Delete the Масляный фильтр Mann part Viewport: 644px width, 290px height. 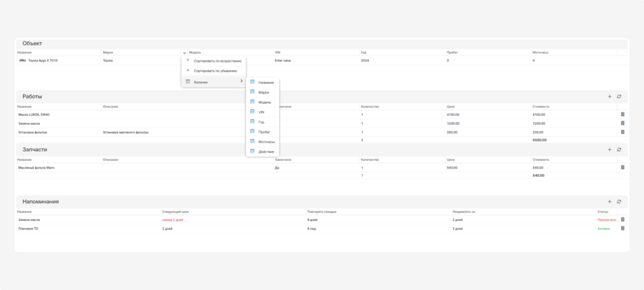click(x=622, y=167)
